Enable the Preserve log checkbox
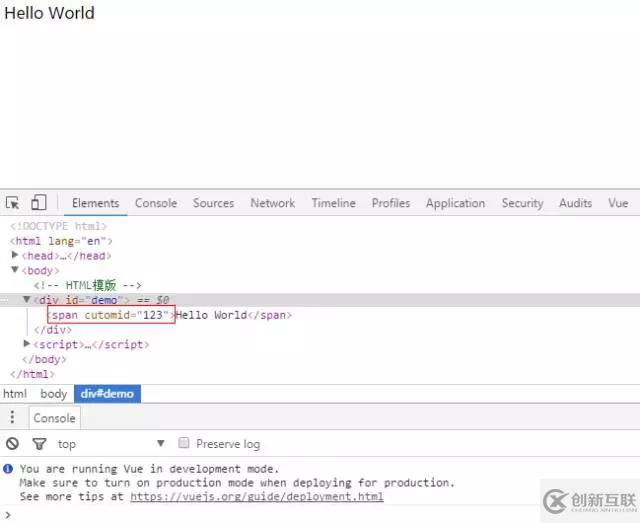The height and width of the screenshot is (523, 640). coord(184,444)
